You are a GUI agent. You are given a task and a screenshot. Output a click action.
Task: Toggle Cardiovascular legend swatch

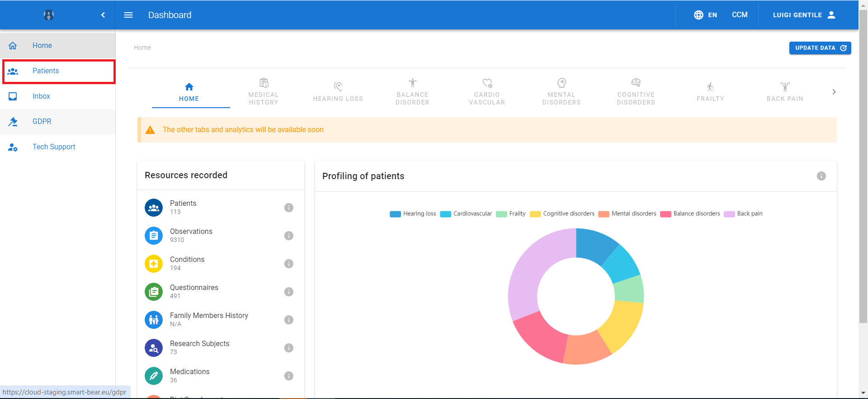point(446,214)
